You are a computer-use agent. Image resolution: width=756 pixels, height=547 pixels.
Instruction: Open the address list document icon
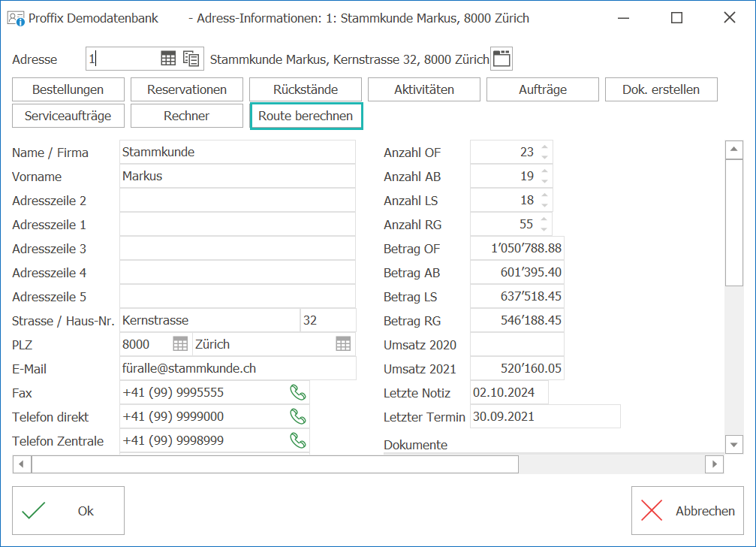pyautogui.click(x=191, y=59)
